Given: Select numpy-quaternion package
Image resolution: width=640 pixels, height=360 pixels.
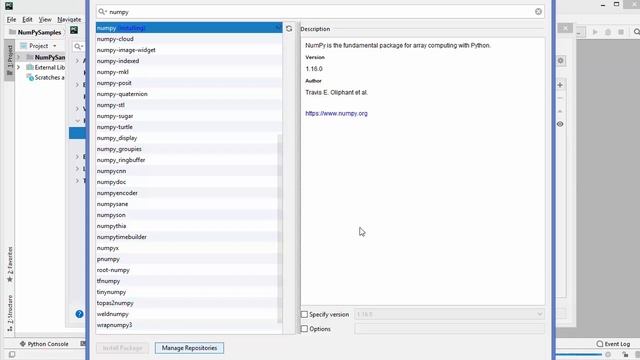Looking at the screenshot, I should 189,94.
